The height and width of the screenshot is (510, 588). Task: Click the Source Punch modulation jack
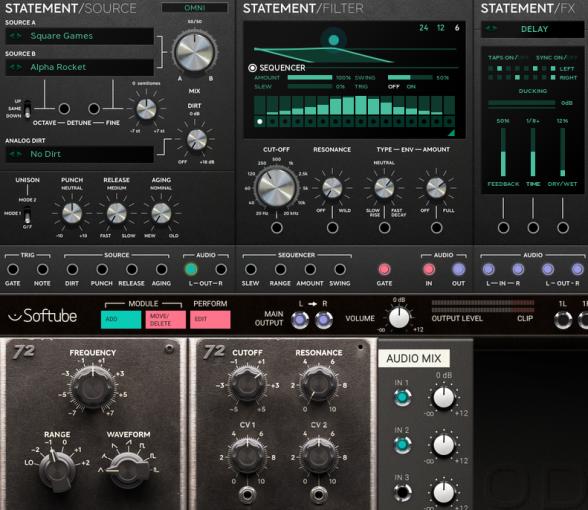click(x=102, y=269)
